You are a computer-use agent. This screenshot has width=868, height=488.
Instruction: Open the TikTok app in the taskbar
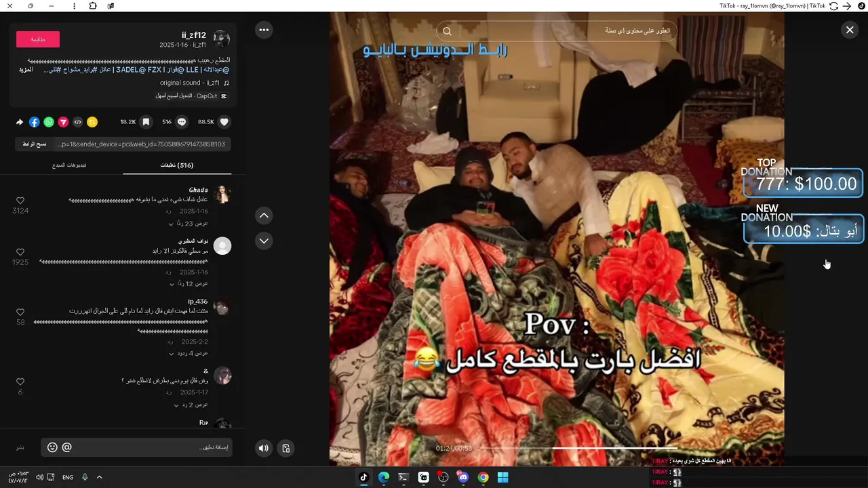tap(363, 477)
